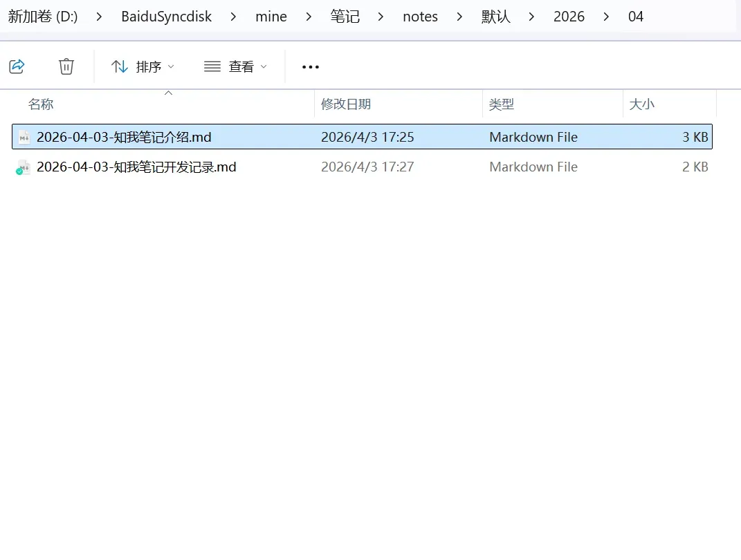
Task: Click date 2026/4/3 17:27 cell
Action: coord(367,167)
